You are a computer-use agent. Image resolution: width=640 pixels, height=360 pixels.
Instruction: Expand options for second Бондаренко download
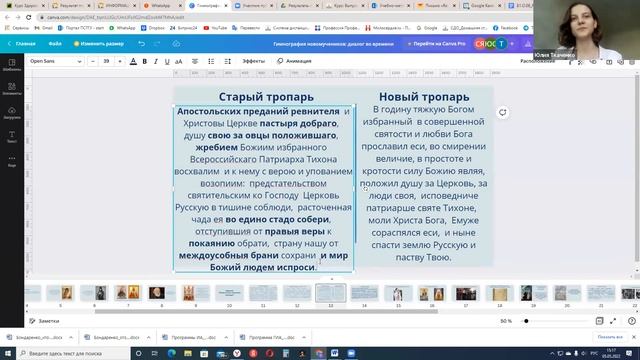(148, 338)
